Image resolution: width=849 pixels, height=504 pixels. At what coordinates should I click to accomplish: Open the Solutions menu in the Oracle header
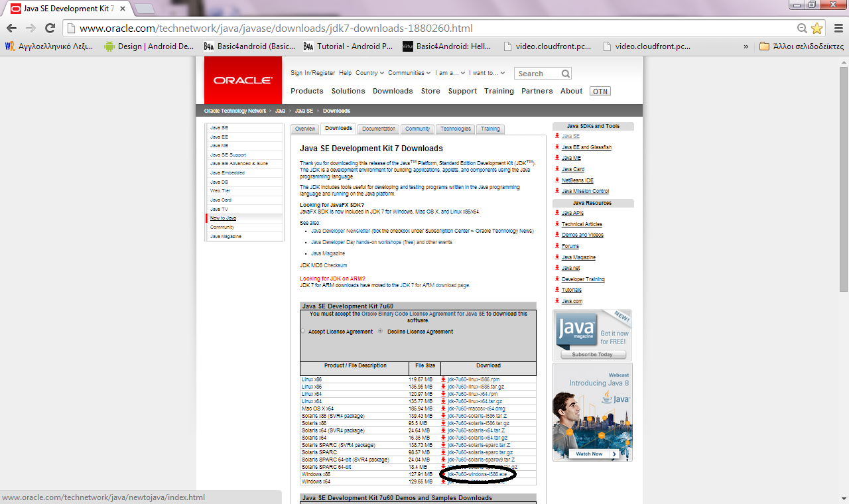pos(348,92)
